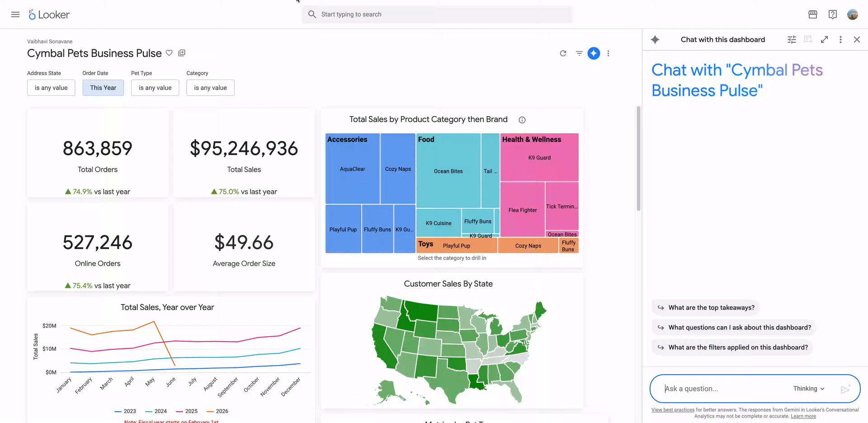The image size is (868, 423).
Task: Toggle the 2024 legend series
Action: click(x=156, y=411)
